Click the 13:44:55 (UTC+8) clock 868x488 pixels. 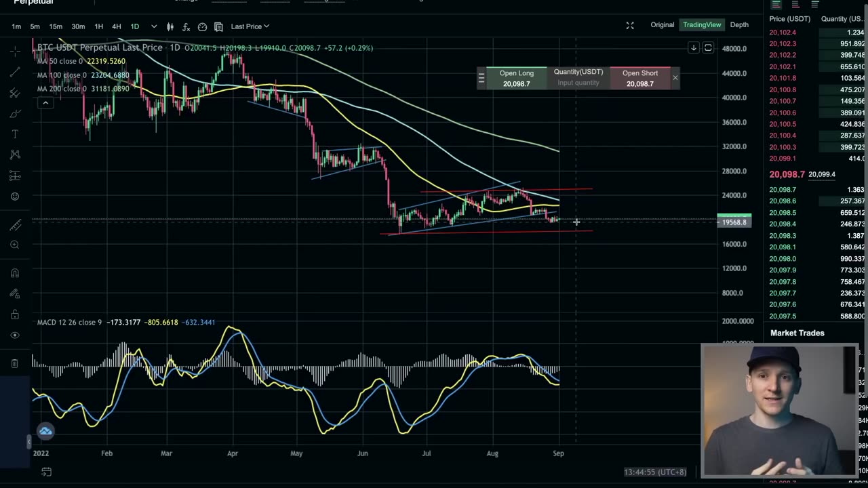(x=655, y=472)
